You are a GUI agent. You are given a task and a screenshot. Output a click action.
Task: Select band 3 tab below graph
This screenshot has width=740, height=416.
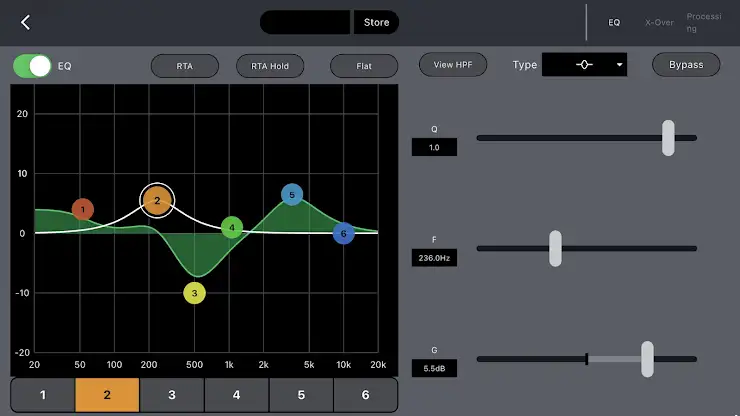coord(172,395)
